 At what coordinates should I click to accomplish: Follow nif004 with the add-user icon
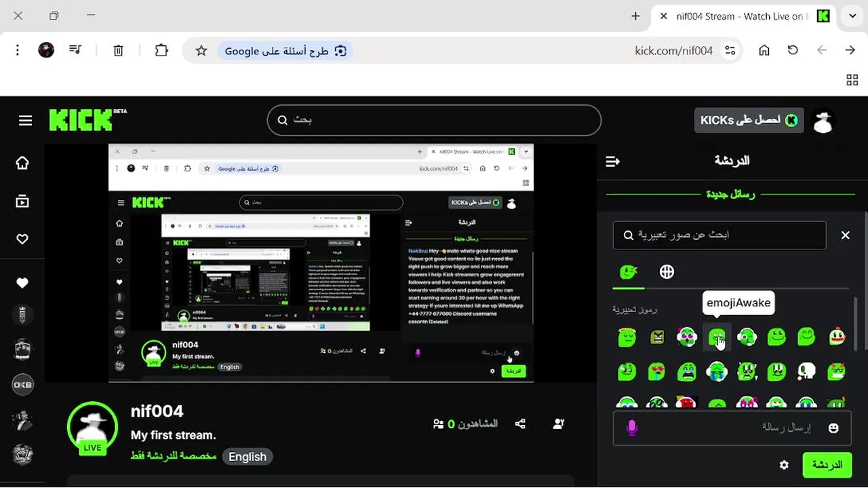[x=558, y=424]
